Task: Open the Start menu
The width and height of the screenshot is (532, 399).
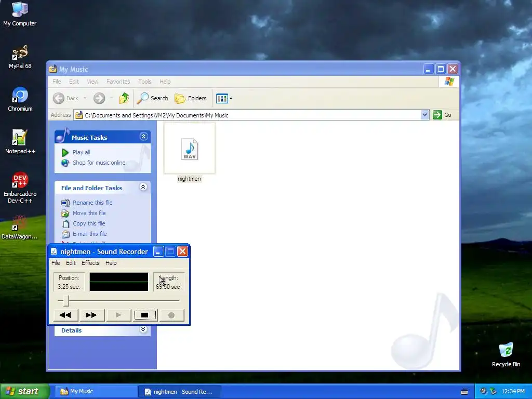Action: 24,392
